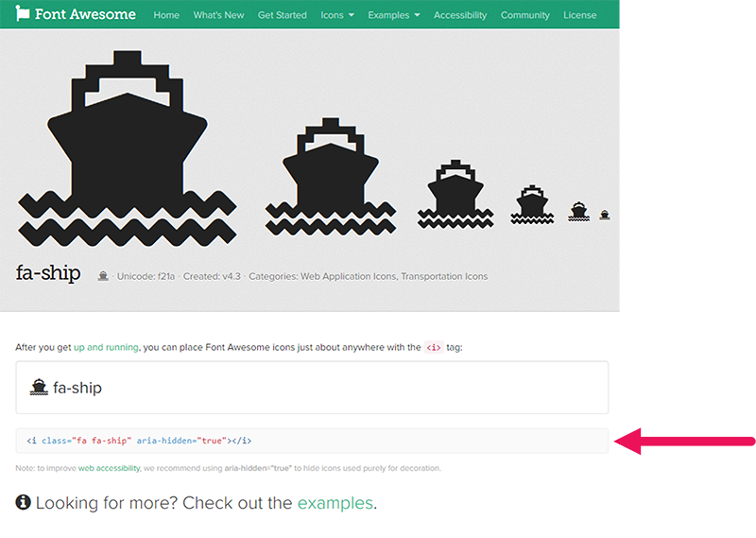
Task: Open the What's New page
Action: [x=218, y=15]
